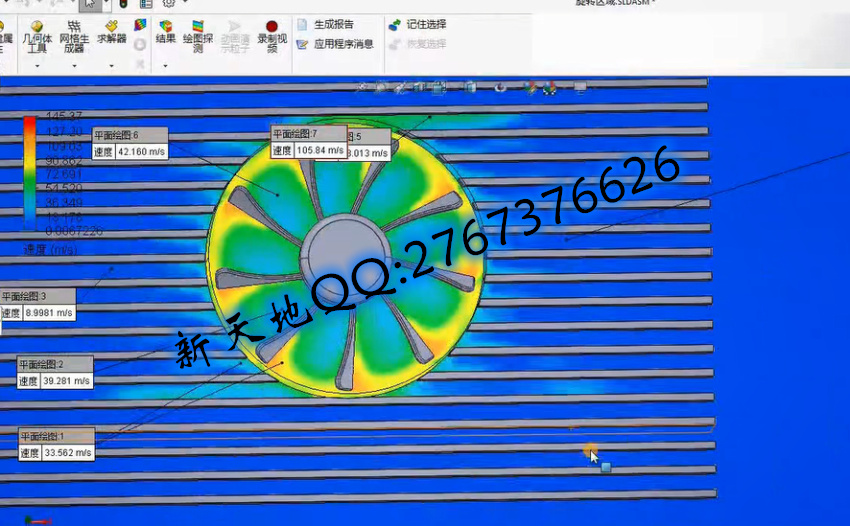This screenshot has width=850, height=526.
Task: Click the 网格生成器 mesh generator icon
Action: click(74, 36)
